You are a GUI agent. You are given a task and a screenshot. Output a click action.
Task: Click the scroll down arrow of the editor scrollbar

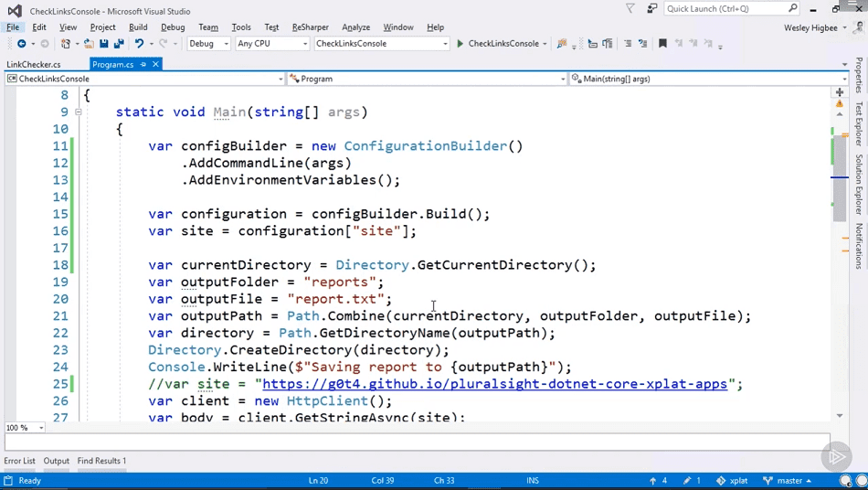click(x=840, y=415)
